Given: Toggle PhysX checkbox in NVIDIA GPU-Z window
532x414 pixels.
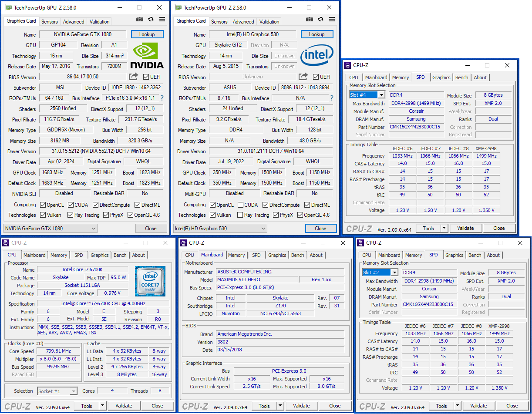Looking at the screenshot, I should click(106, 215).
